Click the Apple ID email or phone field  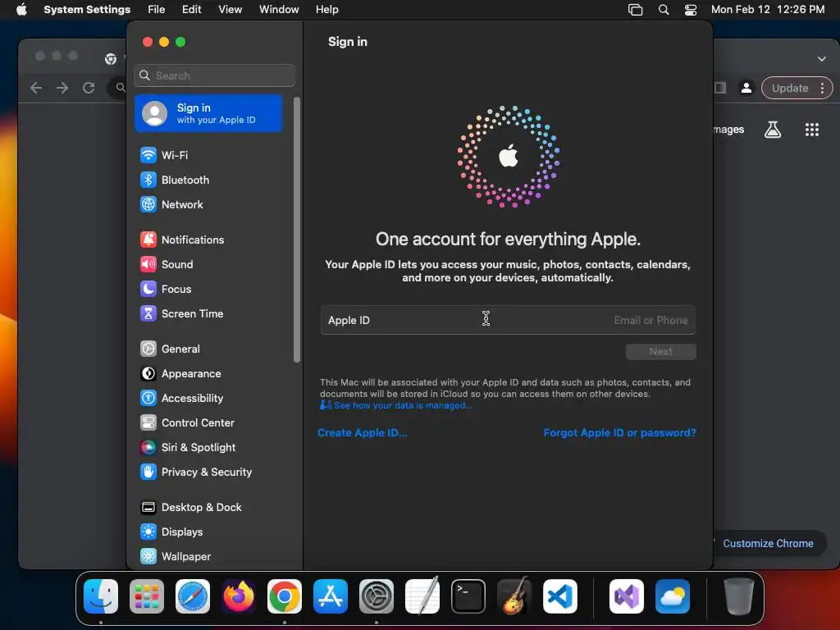tap(508, 321)
